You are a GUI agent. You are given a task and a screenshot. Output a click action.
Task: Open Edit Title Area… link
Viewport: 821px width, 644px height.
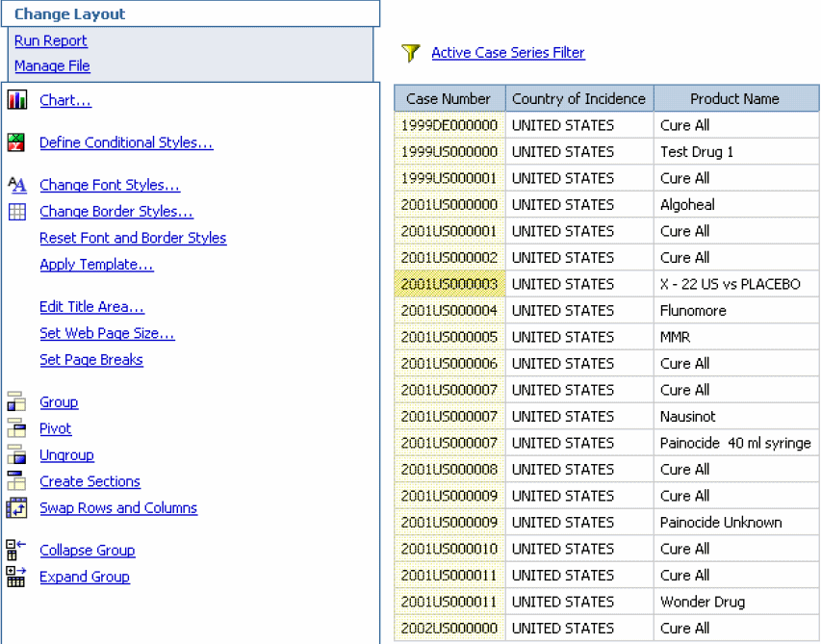(92, 306)
